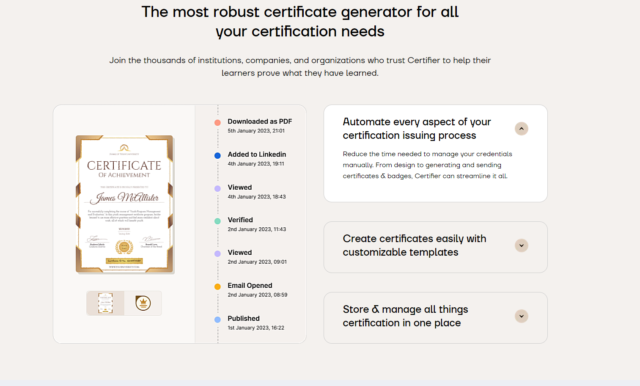Click the purple dot for Viewed 2nd January
This screenshot has width=640, height=386.
tap(218, 254)
